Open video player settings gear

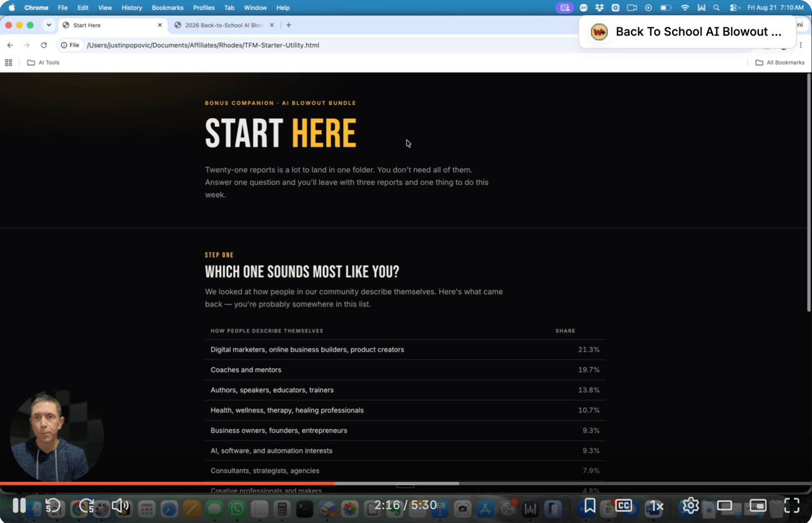click(x=690, y=506)
